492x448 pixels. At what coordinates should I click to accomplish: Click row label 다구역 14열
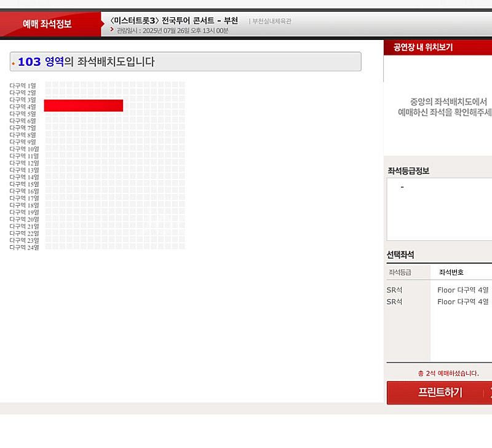24,177
